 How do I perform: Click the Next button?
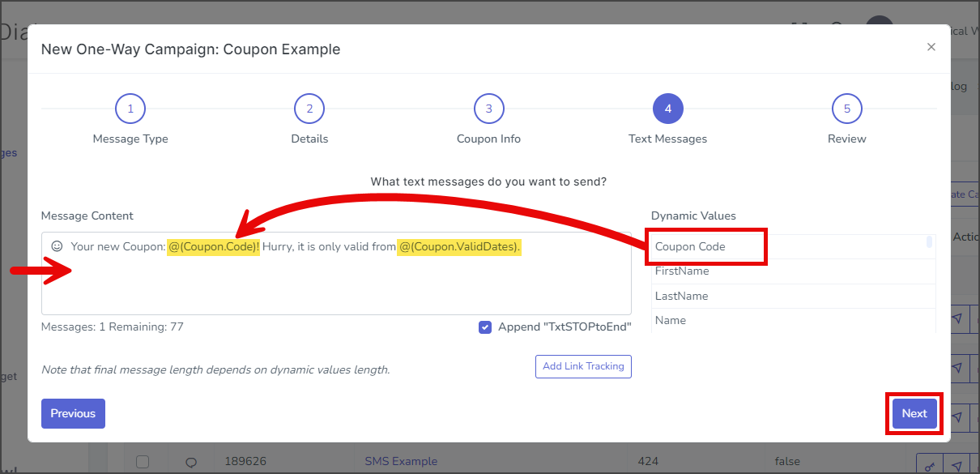[914, 413]
